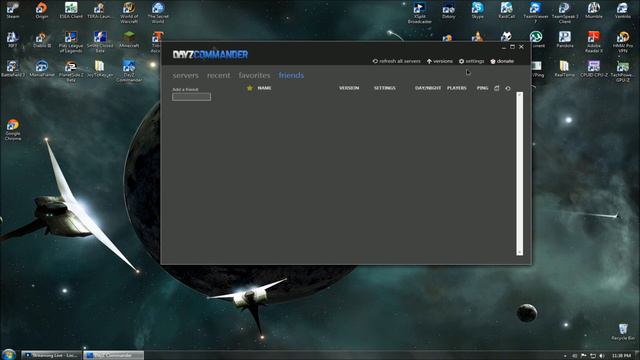Click the favorites star column header
Screen dimensions: 640x360
[250, 88]
